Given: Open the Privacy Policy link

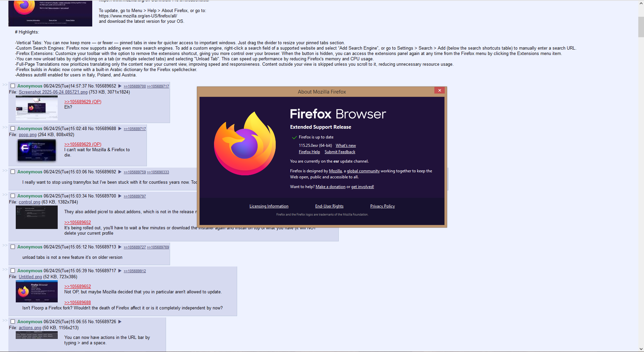Looking at the screenshot, I should click(x=382, y=206).
